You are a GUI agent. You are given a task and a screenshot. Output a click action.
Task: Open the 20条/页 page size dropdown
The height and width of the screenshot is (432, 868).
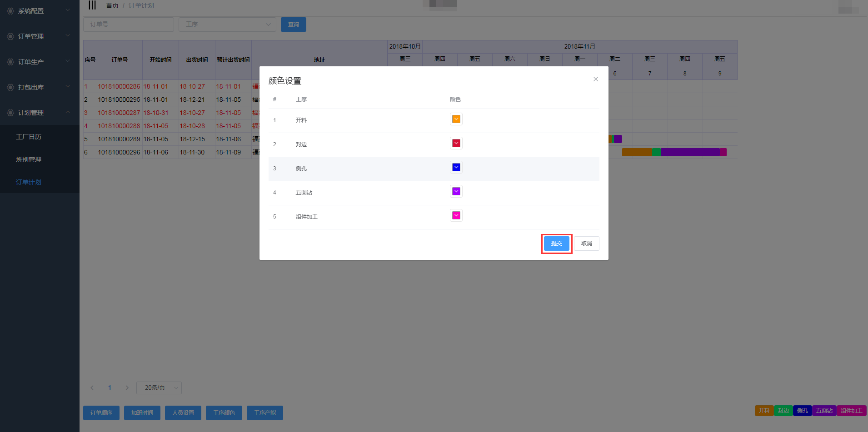click(159, 387)
